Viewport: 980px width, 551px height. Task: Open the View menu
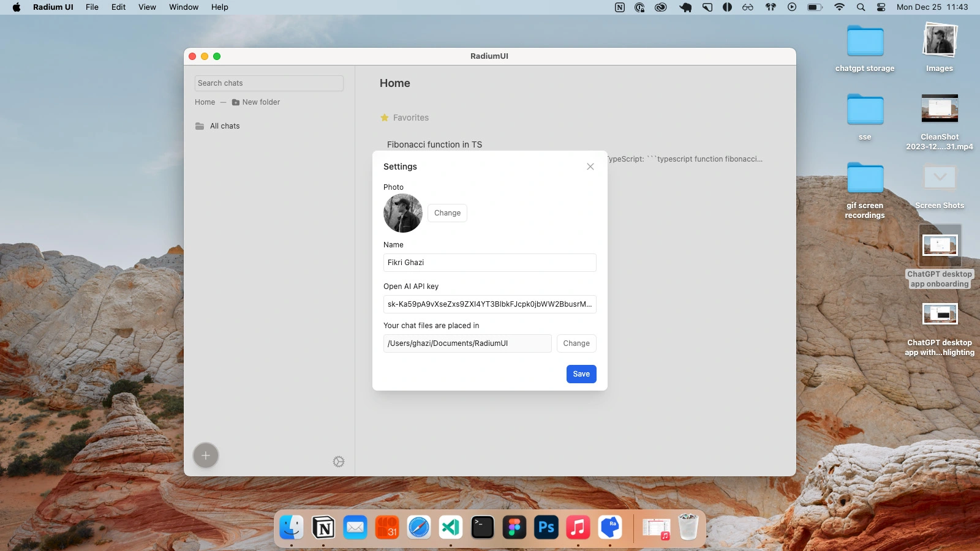[x=147, y=7]
